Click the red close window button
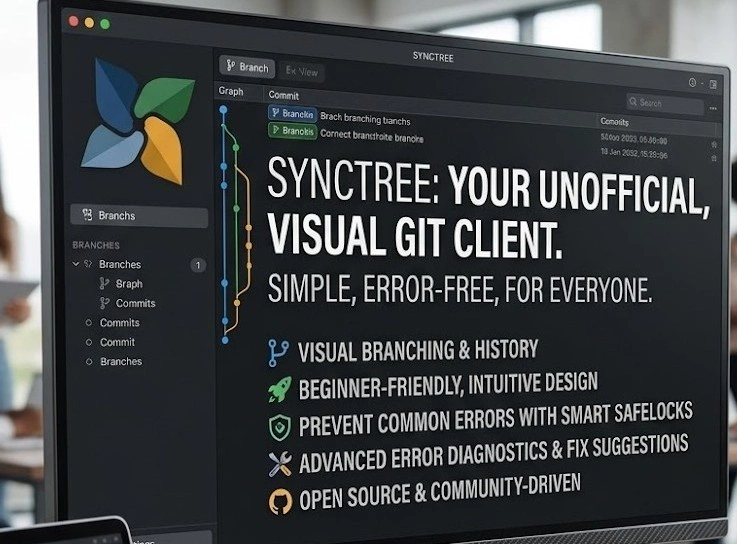Image resolution: width=737 pixels, height=544 pixels. pos(73,21)
